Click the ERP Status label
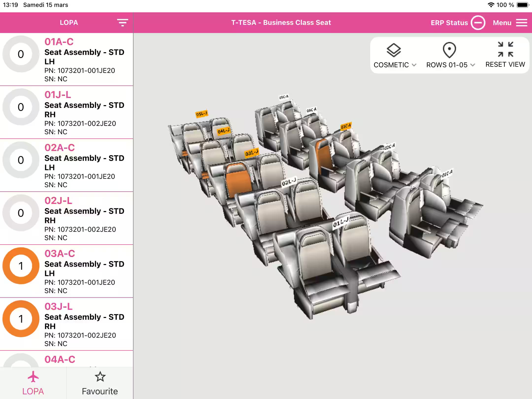The image size is (532, 399). point(449,23)
